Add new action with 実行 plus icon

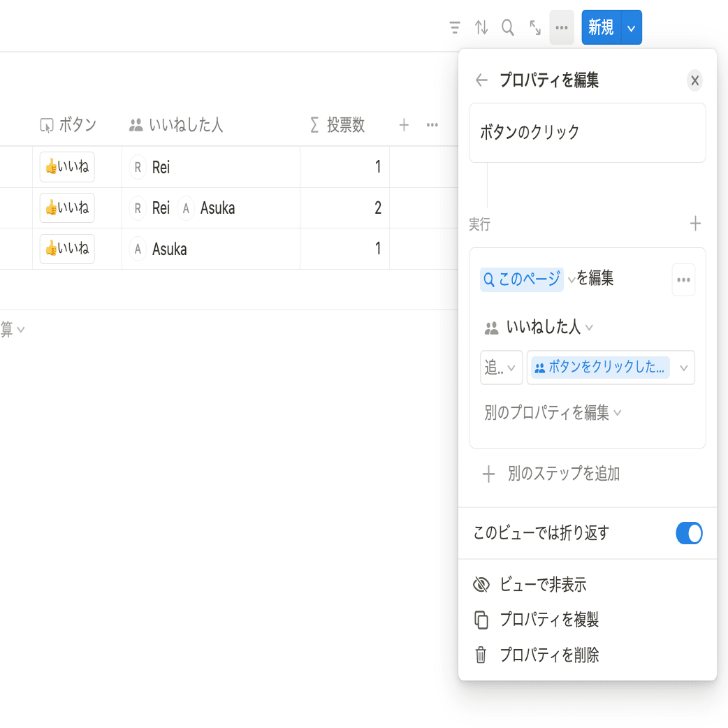click(x=695, y=224)
